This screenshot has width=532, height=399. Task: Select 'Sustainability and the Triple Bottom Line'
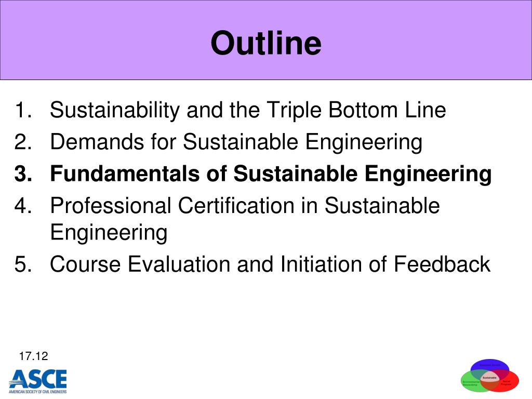(248, 110)
